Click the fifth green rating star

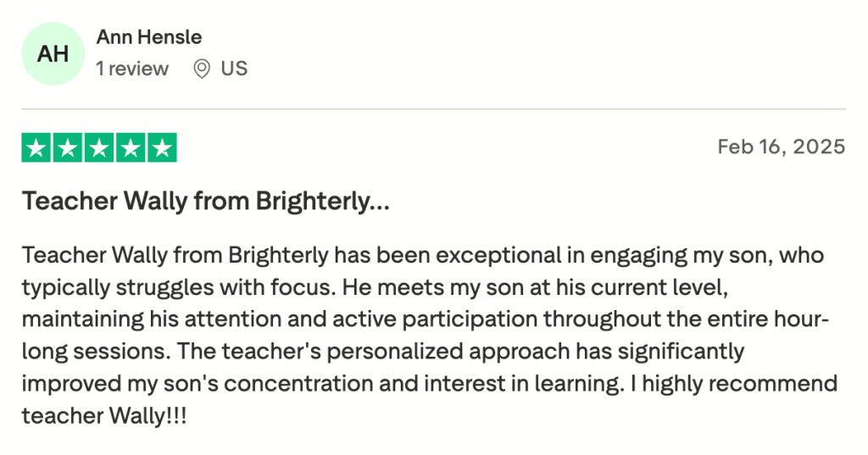[161, 147]
